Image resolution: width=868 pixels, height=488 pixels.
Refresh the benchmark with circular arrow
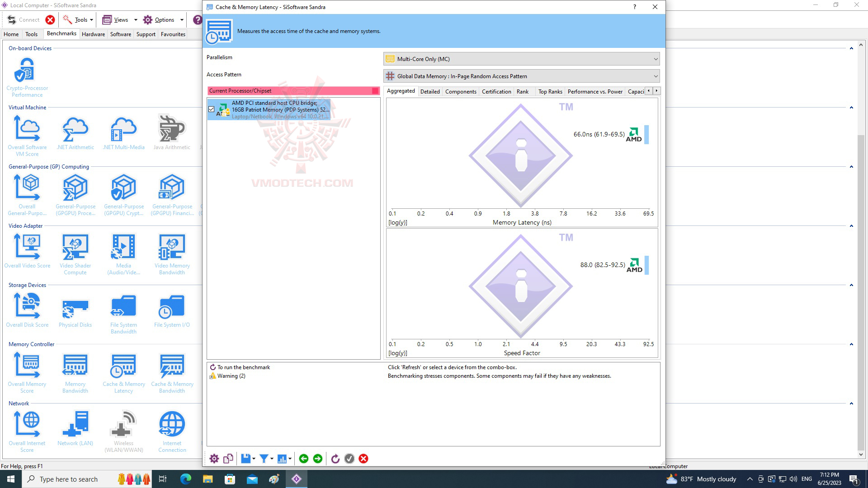pyautogui.click(x=335, y=459)
